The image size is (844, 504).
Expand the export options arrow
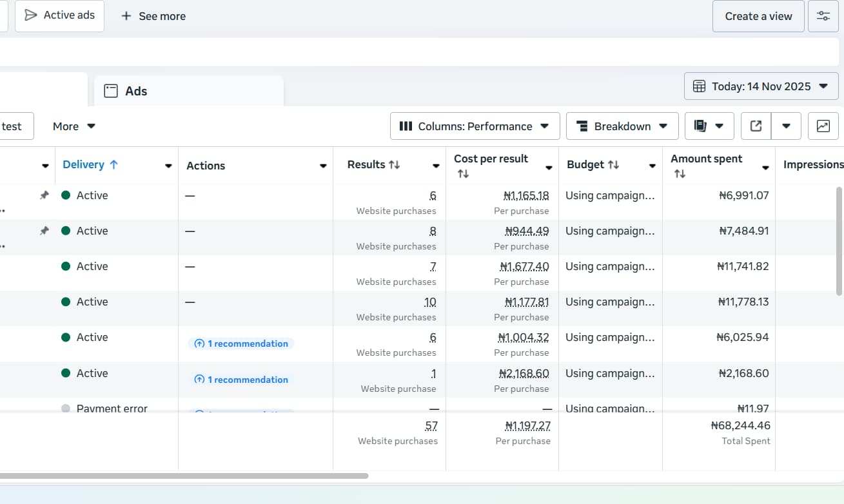coord(786,126)
